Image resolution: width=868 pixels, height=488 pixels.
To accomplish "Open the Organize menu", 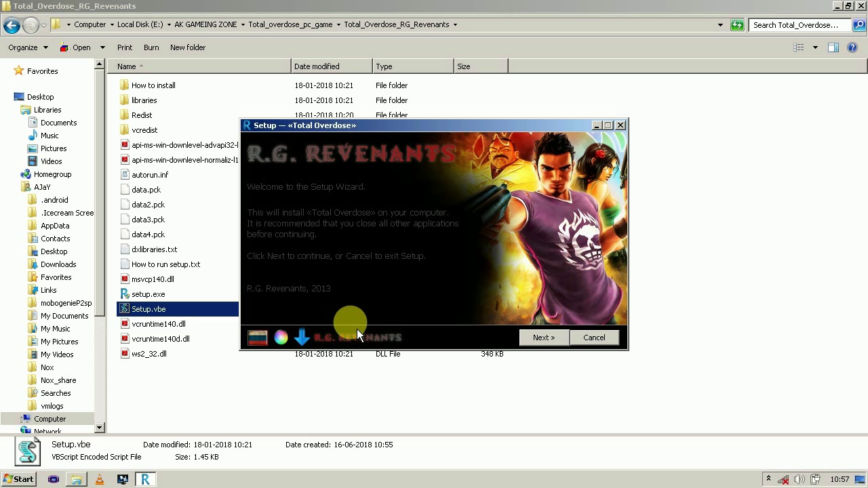I will [x=28, y=47].
